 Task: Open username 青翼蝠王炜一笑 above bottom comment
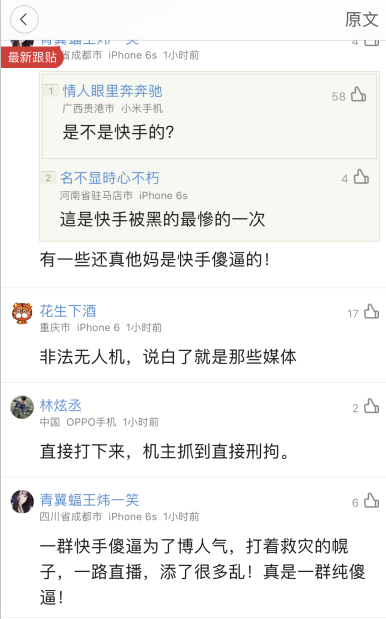(90, 500)
